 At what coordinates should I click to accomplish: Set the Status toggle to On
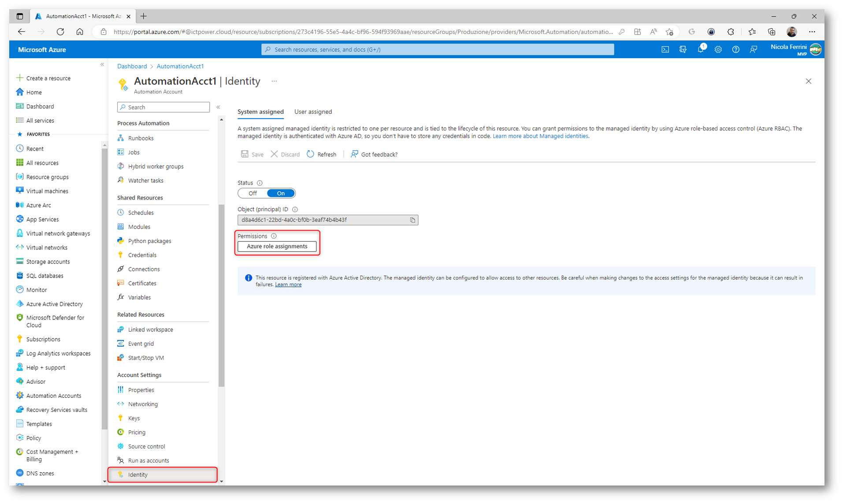click(281, 193)
